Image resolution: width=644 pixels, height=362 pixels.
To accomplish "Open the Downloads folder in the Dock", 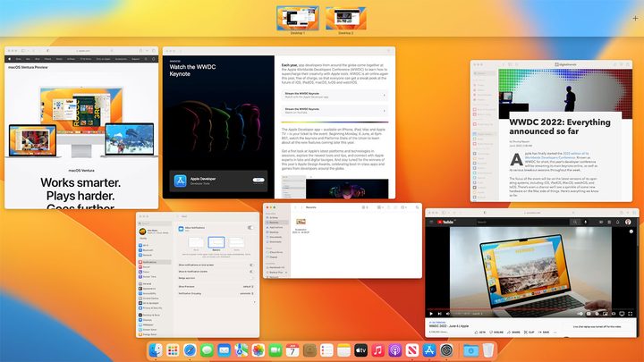I will click(x=470, y=350).
